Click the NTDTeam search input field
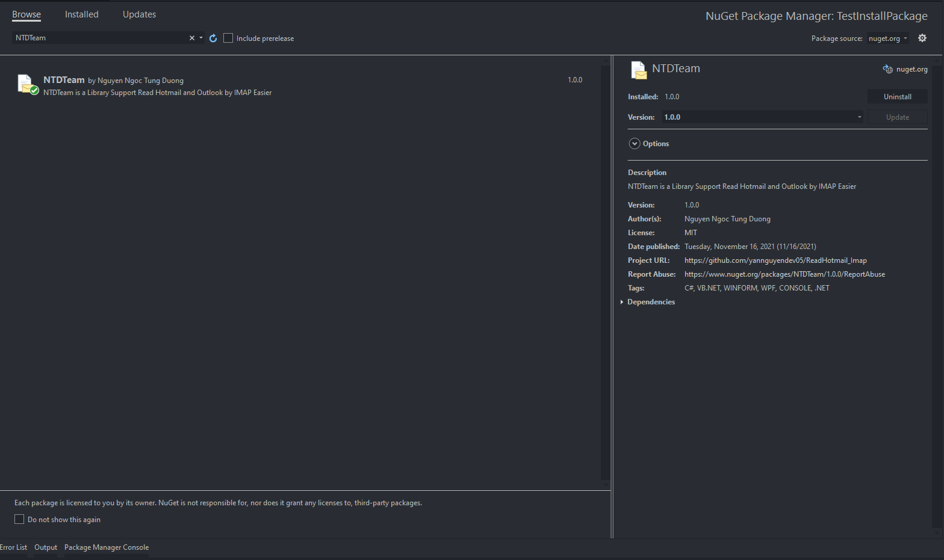Screen dimensions: 944x560 (x=99, y=38)
